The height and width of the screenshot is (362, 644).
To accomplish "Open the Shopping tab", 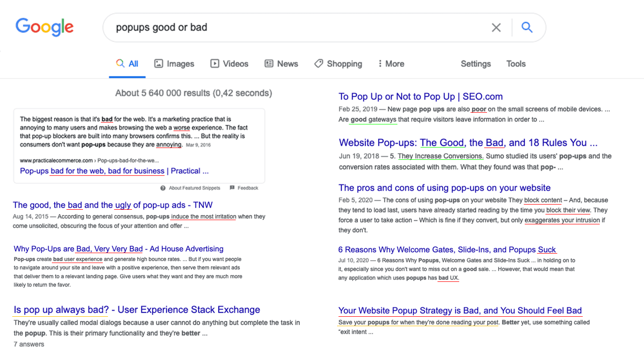I will 338,64.
